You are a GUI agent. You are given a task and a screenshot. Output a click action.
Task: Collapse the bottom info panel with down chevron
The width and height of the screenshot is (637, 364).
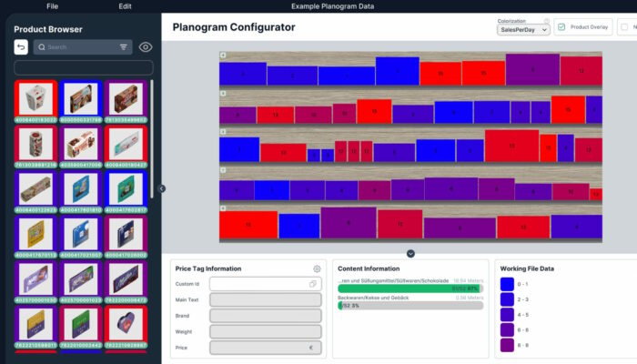click(410, 254)
